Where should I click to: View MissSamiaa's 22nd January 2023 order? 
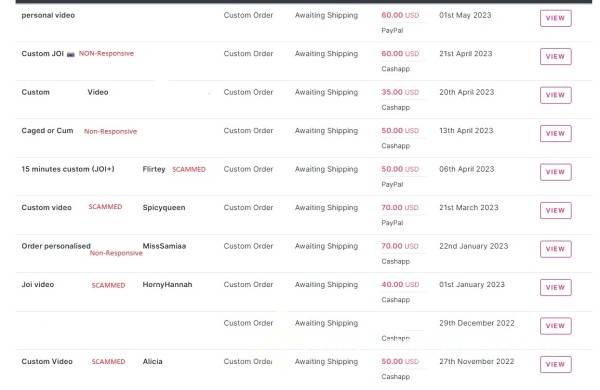pyautogui.click(x=556, y=249)
